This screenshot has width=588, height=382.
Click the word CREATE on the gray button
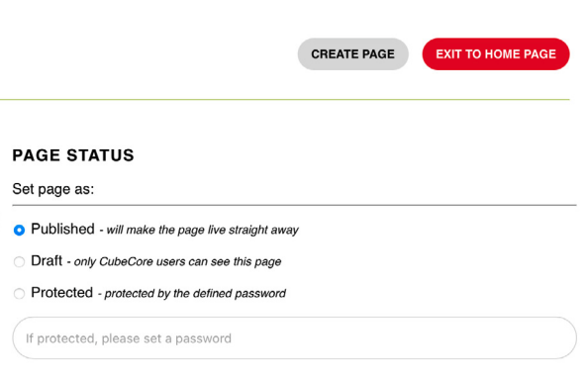pyautogui.click(x=335, y=54)
